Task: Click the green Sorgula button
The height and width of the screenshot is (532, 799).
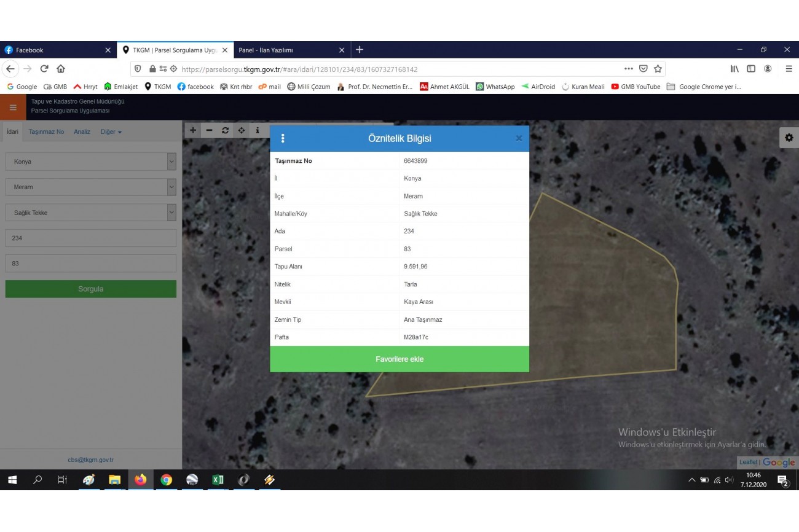Action: click(90, 289)
